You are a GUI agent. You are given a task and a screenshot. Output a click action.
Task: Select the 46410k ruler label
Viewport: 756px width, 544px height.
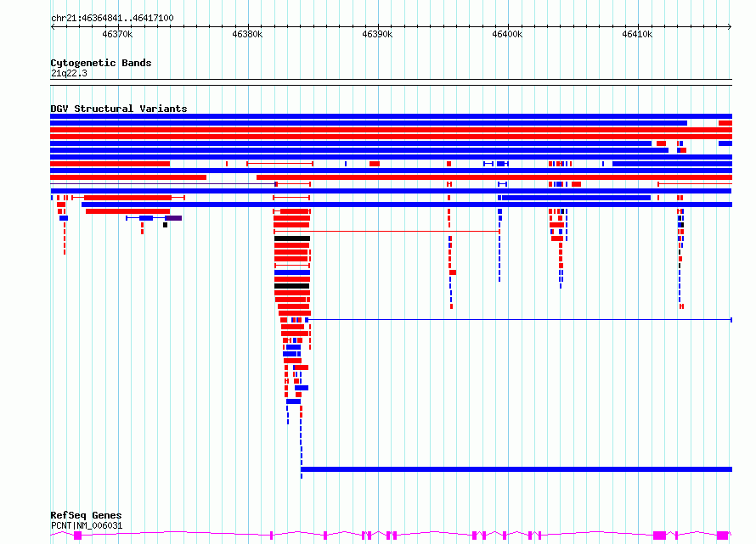click(637, 34)
